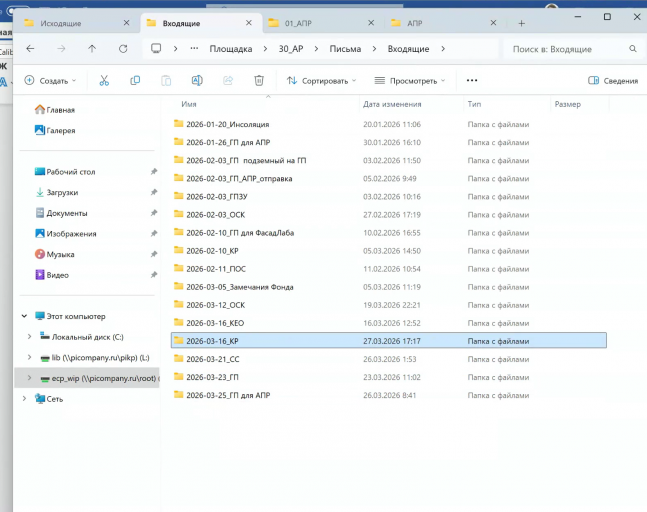Add a new tab with plus button

coord(522,24)
